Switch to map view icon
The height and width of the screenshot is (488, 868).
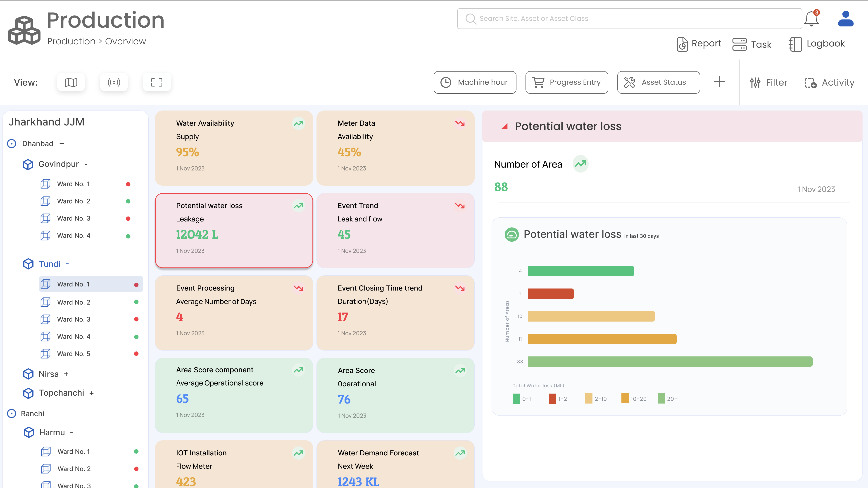click(x=71, y=82)
